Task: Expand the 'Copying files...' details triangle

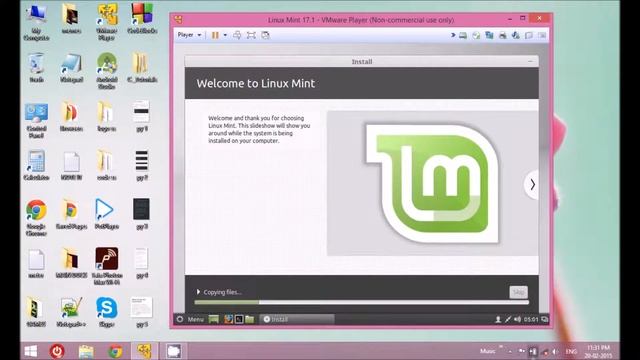Action: (x=198, y=292)
